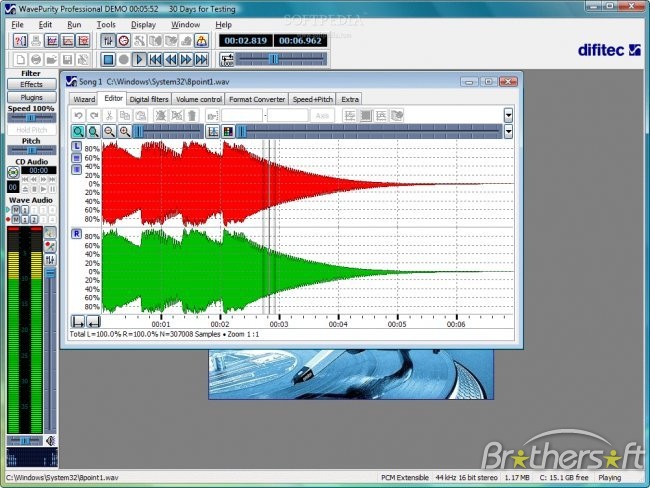Click the amplitude scale icon beside color grid

[x=213, y=132]
